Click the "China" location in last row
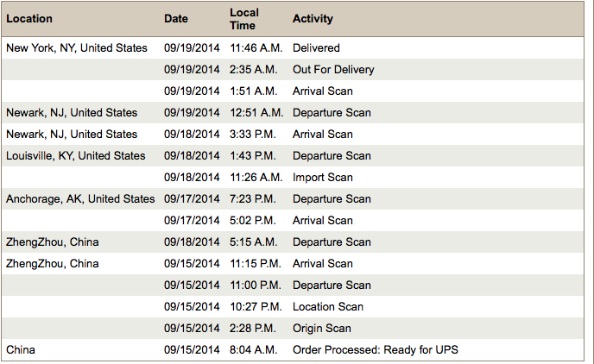The image size is (594, 364). click(x=21, y=350)
